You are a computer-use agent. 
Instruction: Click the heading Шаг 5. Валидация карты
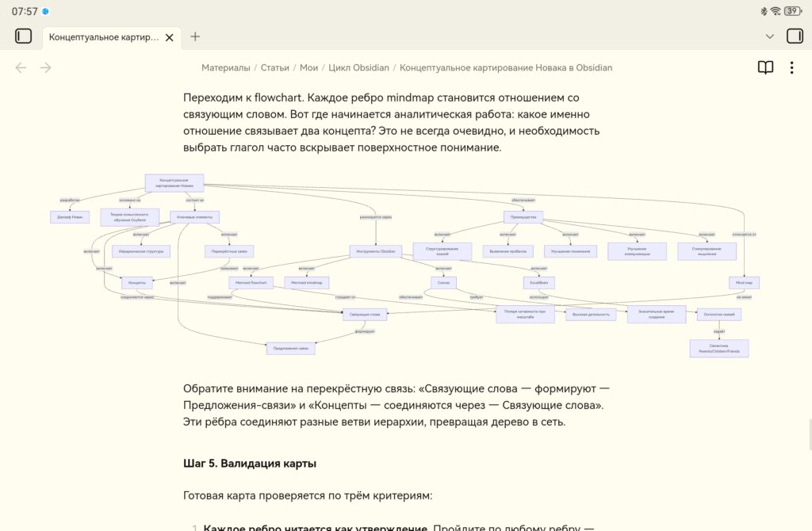point(250,463)
